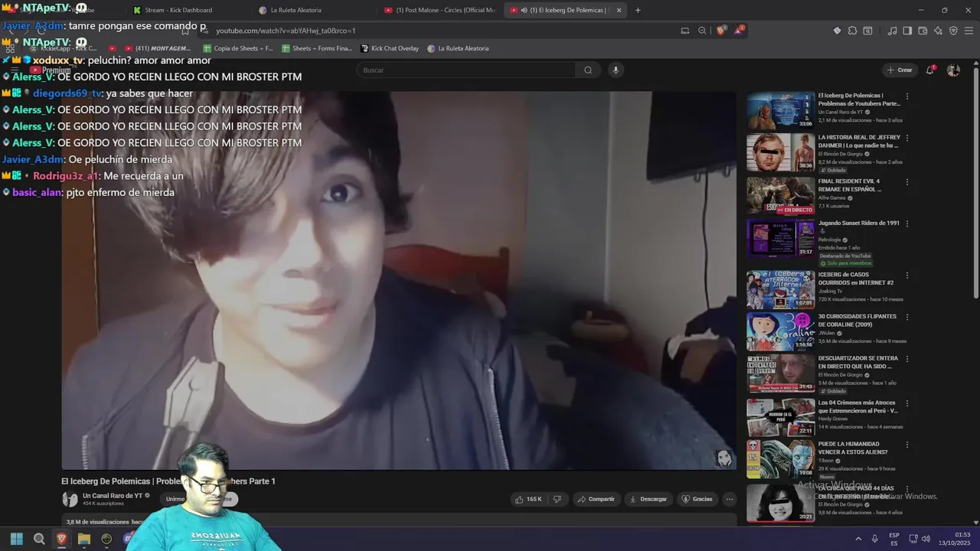
Task: Open Copia de Sheets + F... bookmark
Action: [238, 48]
